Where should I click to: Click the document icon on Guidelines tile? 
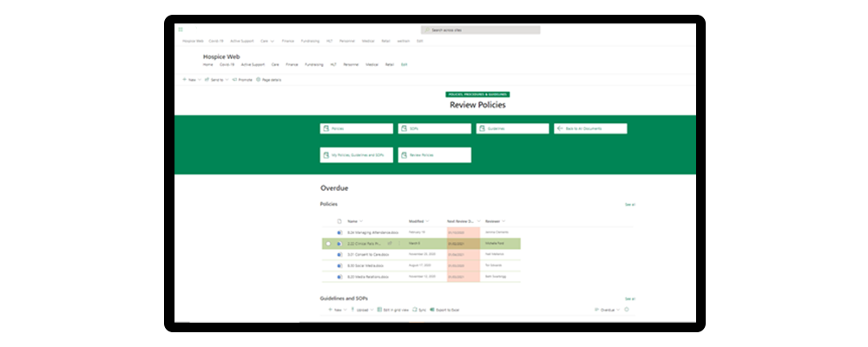482,128
